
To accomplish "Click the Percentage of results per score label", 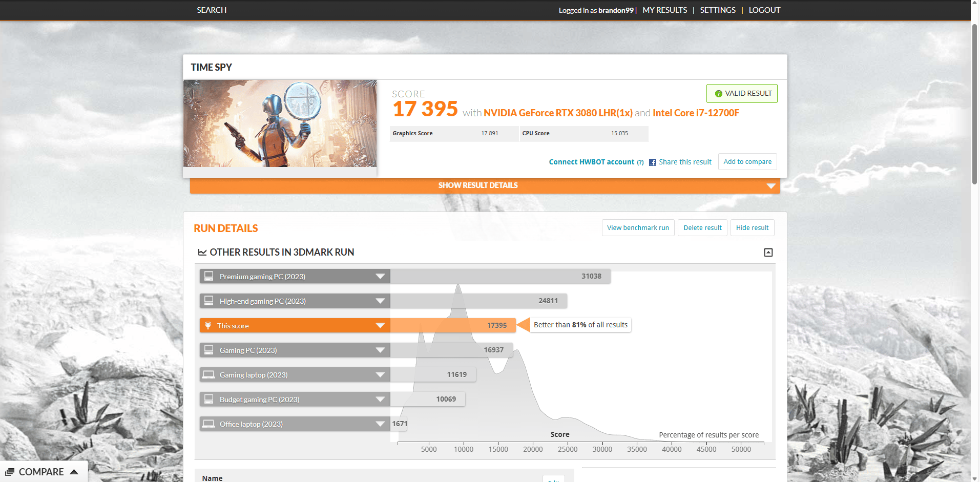I will [x=708, y=435].
